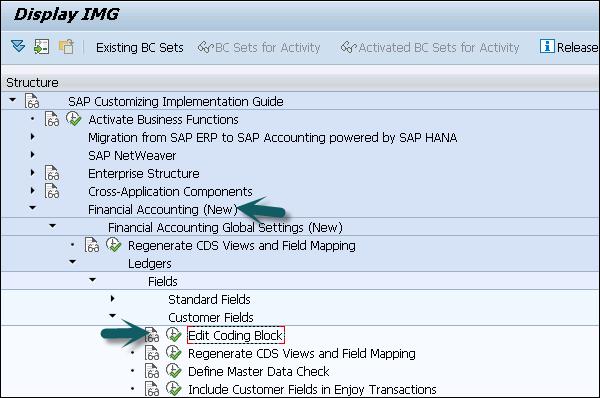The height and width of the screenshot is (398, 600).
Task: Execute Regenerate CDS Views activity under Global Settings
Action: click(114, 245)
